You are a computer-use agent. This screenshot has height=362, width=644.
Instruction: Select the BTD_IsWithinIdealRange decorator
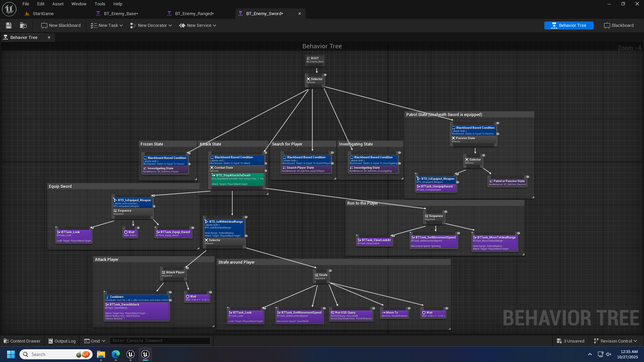225,229
